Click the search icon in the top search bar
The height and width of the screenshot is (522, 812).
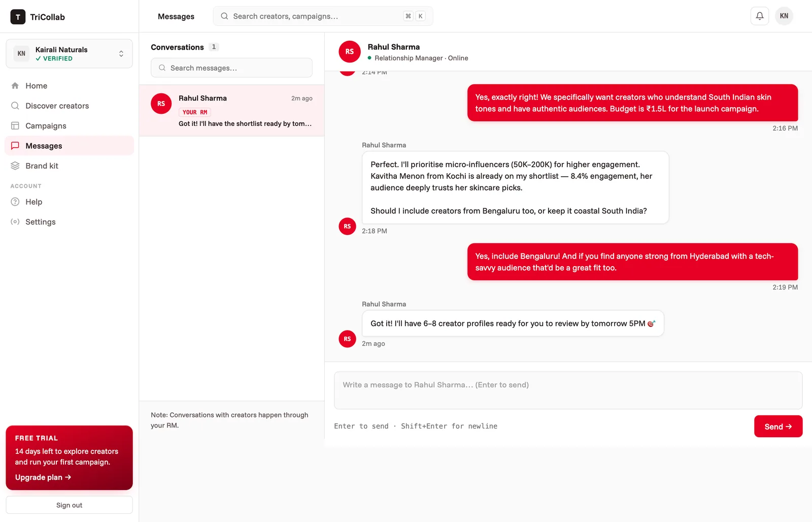[x=224, y=16]
